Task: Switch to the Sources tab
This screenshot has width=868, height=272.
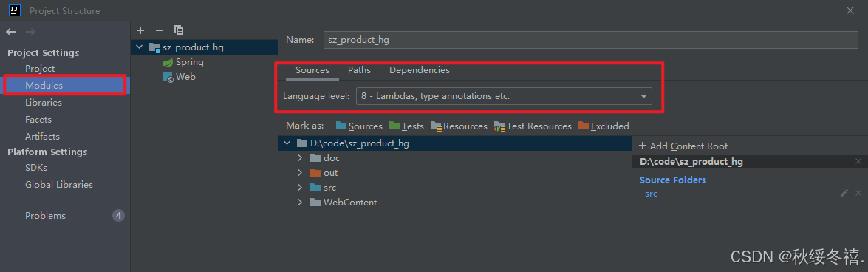Action: (x=312, y=70)
